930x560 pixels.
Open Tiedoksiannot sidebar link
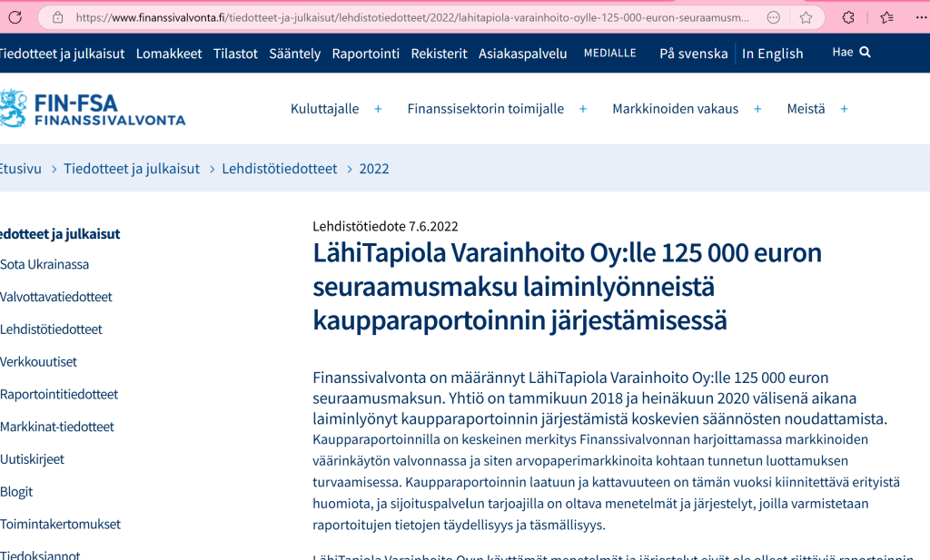pyautogui.click(x=40, y=555)
